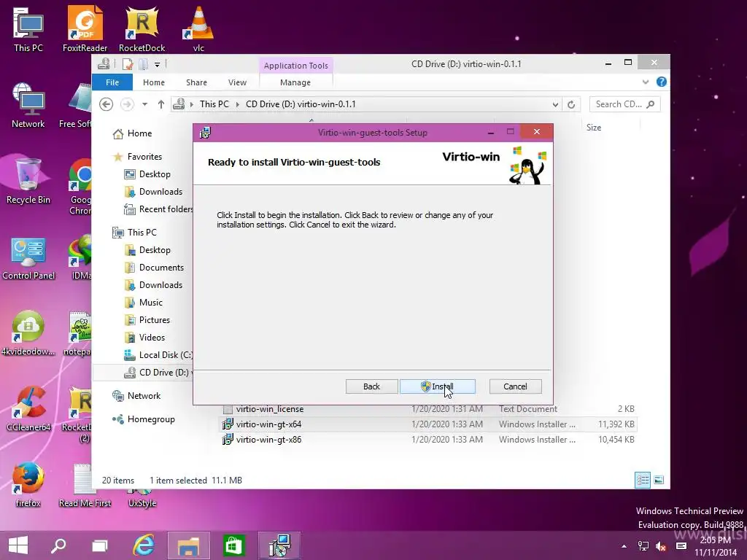Select the virtio-win-gt-x86 installer file
Screen dimensions: 747x560
[268, 440]
